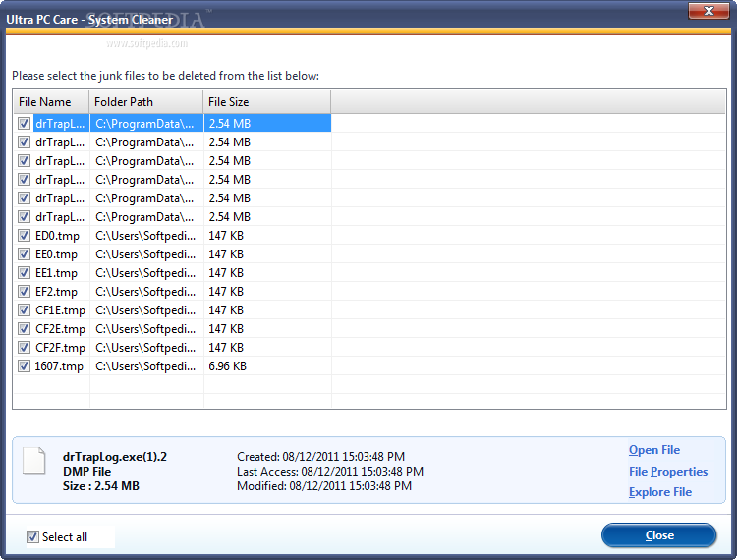Click the highlighted 2.54 MB size cell
Viewport: 737px width, 560px height.
click(267, 124)
